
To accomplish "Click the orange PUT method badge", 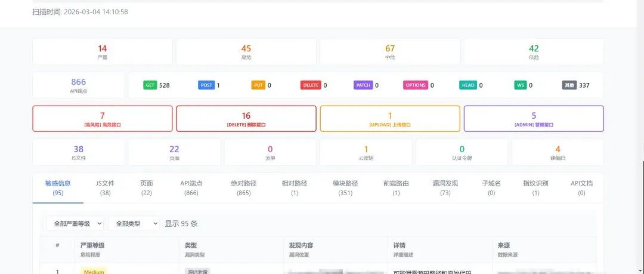I will [x=258, y=85].
